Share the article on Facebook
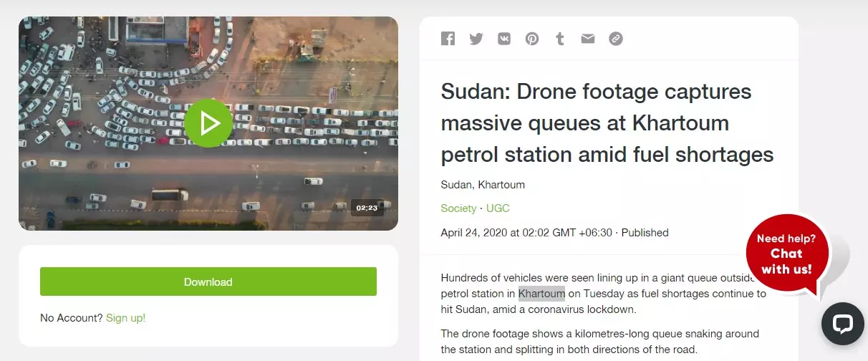Viewport: 868px width, 361px height. [448, 39]
